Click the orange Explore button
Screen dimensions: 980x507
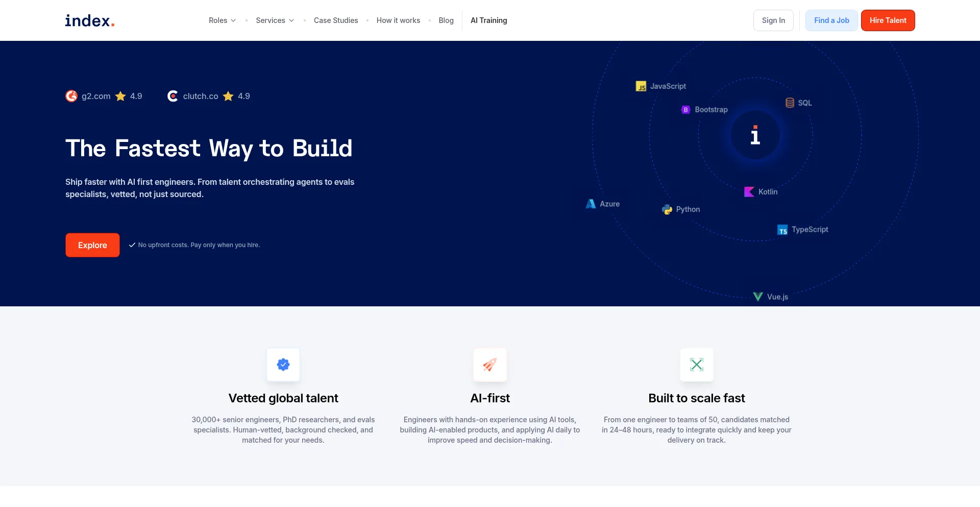point(92,245)
